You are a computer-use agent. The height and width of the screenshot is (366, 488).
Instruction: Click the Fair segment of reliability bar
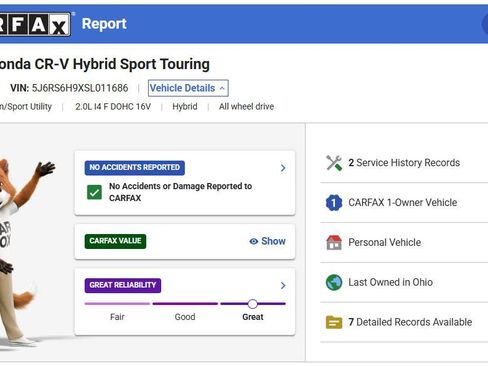pos(117,304)
